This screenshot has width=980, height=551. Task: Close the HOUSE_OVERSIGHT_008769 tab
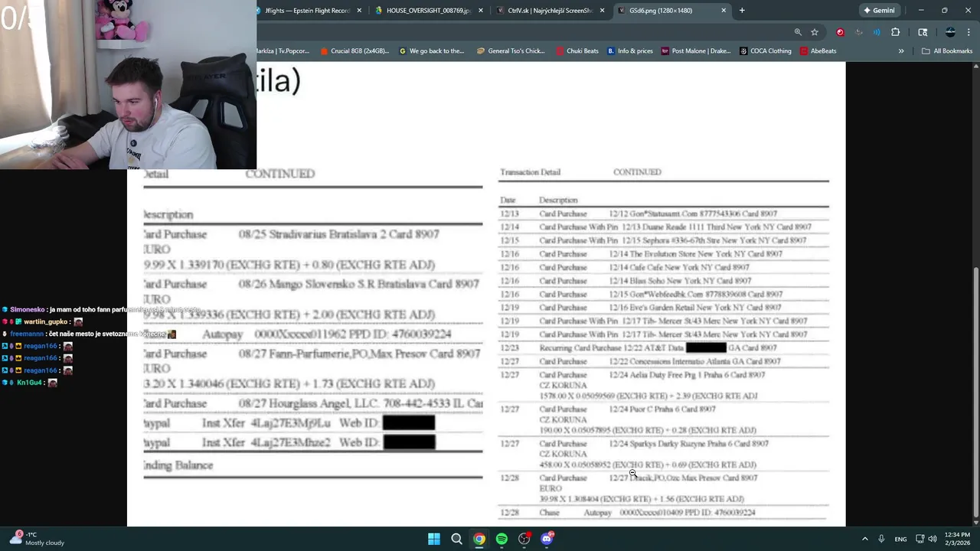point(481,11)
